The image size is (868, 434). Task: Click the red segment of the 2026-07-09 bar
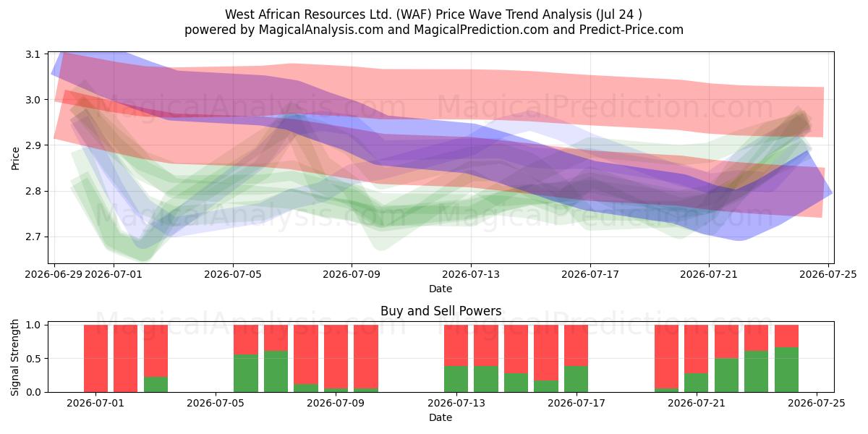336,357
